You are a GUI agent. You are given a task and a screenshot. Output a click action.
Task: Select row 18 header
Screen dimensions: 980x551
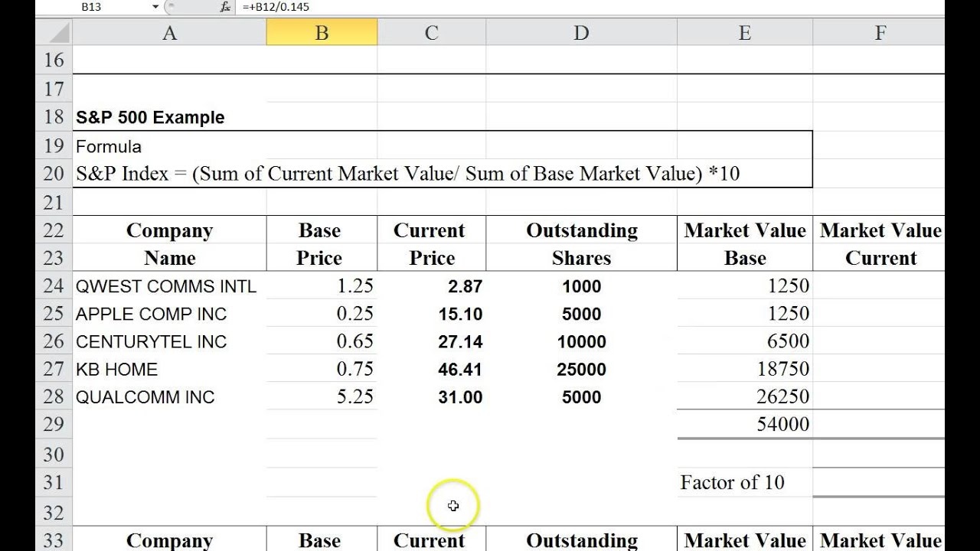coord(54,117)
